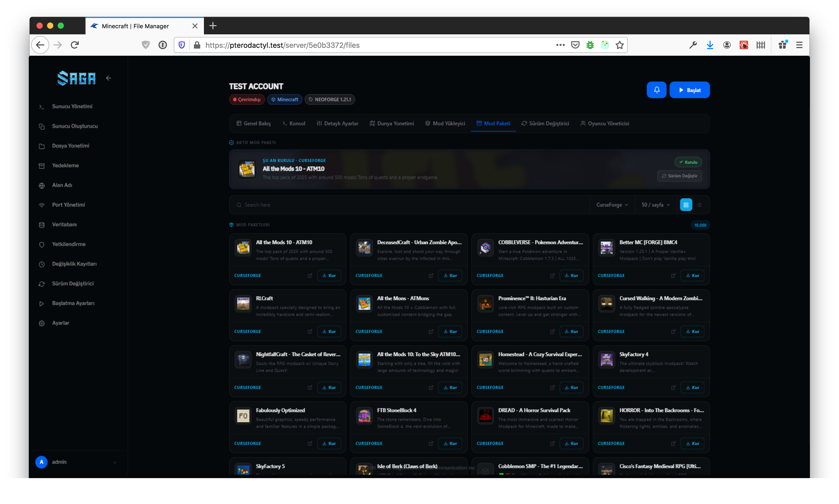Reload the page with the refresh icon
Screen dimensions: 839x504
click(x=75, y=45)
